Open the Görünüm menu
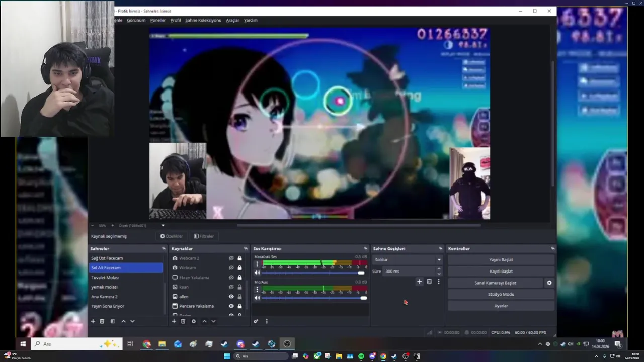Viewport: 644px width, 362px height. [136, 20]
